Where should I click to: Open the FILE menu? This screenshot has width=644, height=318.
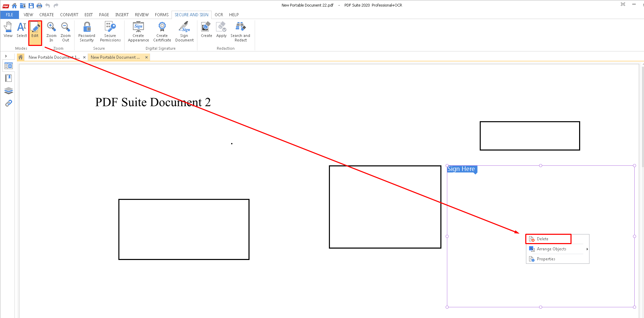coord(9,15)
